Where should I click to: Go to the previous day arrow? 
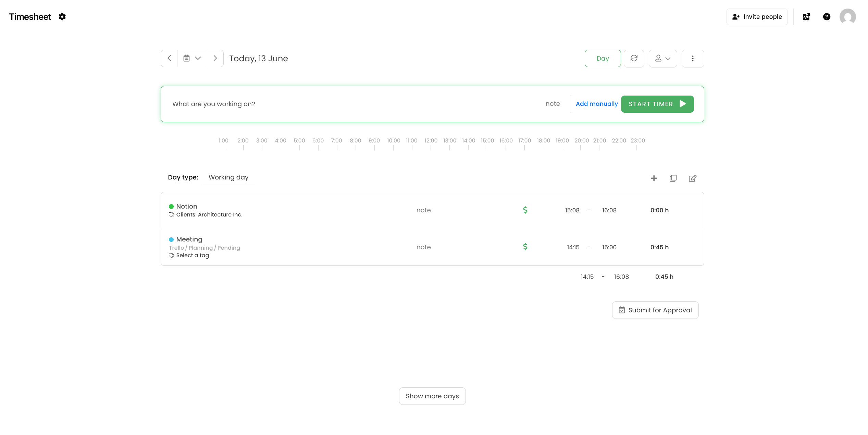pos(169,58)
